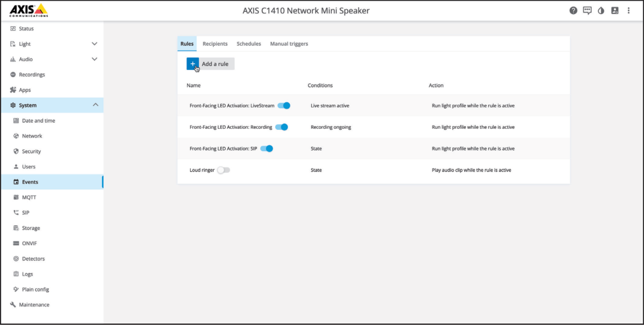This screenshot has height=326, width=644.
Task: Open the Network settings label
Action: click(32, 136)
